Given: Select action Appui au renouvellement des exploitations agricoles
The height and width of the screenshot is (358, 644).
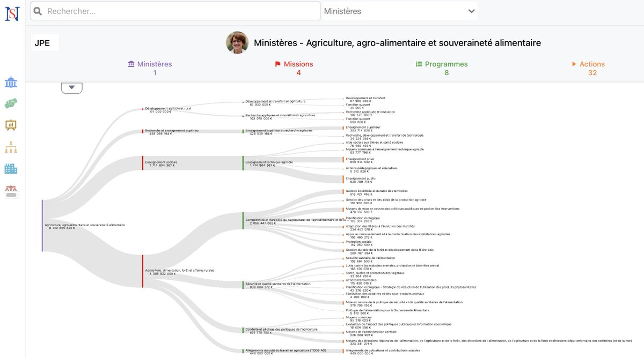Looking at the screenshot, I should (398, 235).
